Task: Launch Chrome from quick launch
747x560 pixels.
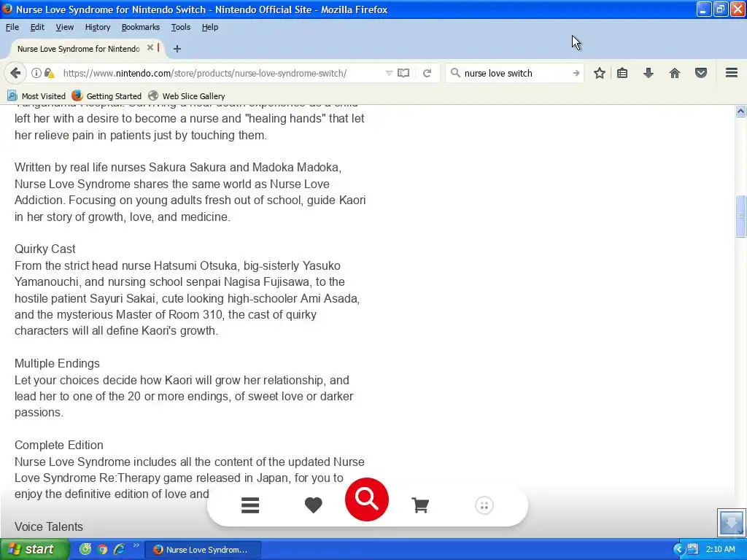Action: [102, 549]
